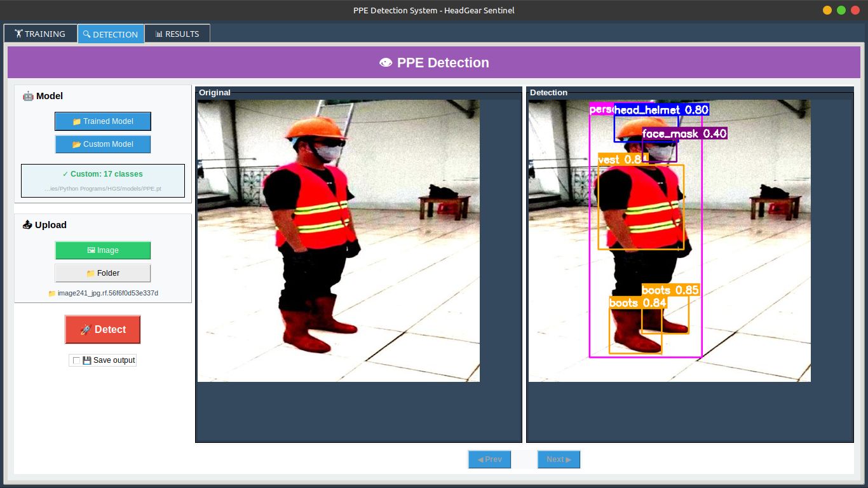Screen dimensions: 868x488
Task: Click the 'Original' panel title
Action: tap(215, 93)
